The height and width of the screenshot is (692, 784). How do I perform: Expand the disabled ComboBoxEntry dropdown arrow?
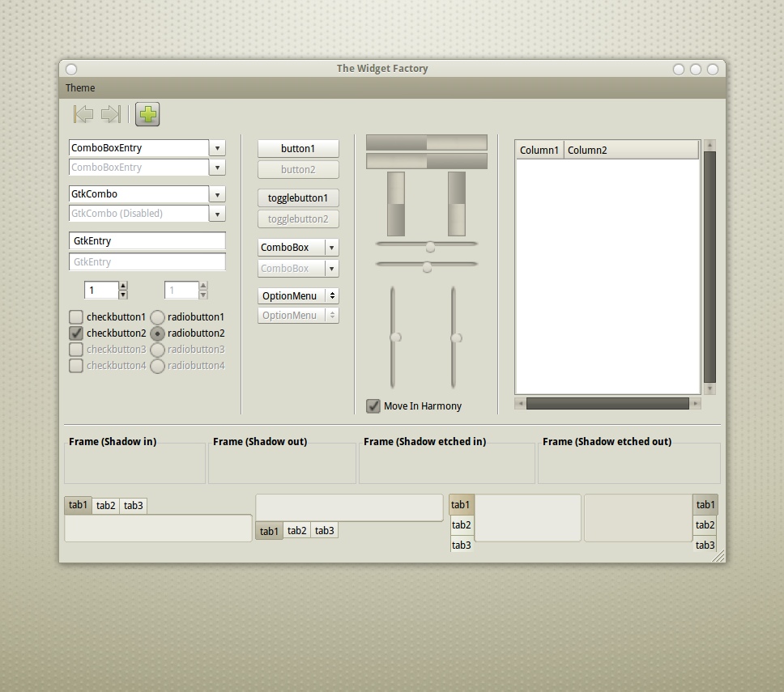(217, 168)
